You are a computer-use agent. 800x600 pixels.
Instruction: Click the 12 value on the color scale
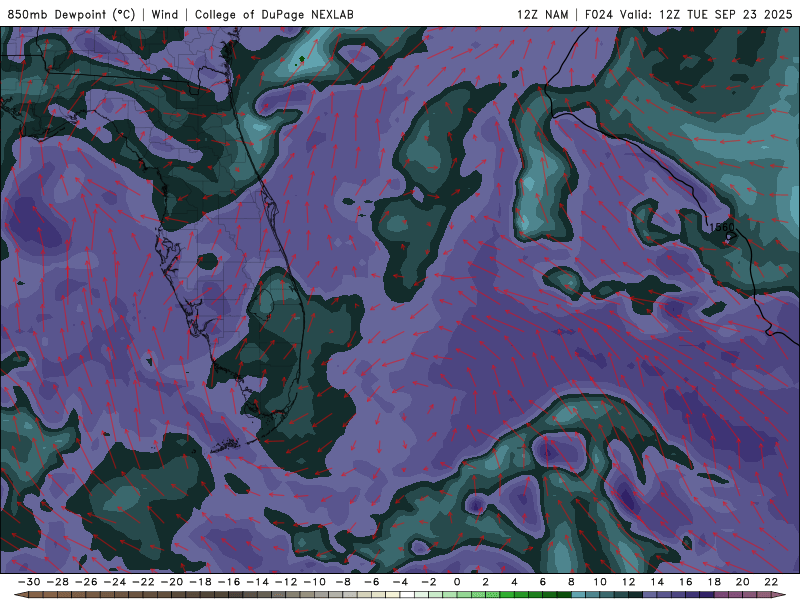[629, 582]
